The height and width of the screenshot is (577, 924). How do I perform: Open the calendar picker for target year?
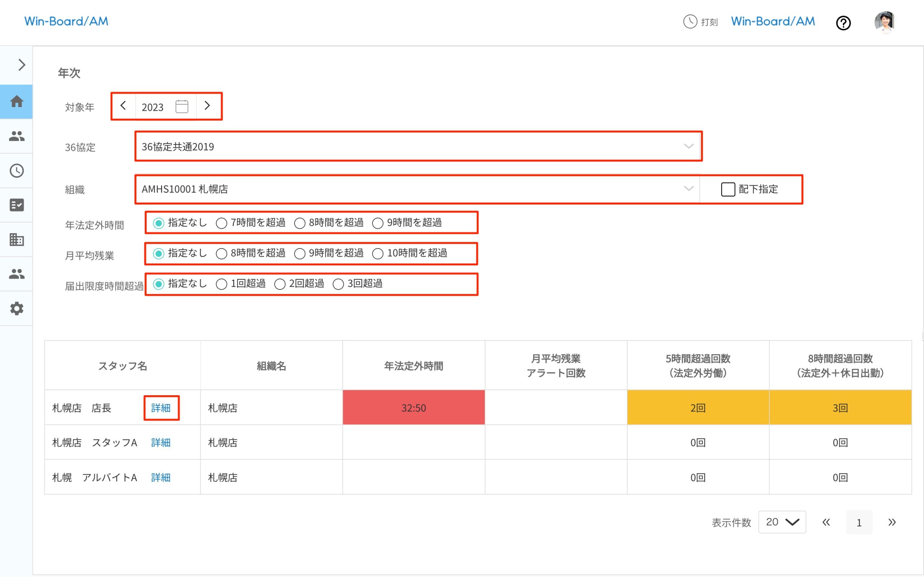tap(182, 106)
